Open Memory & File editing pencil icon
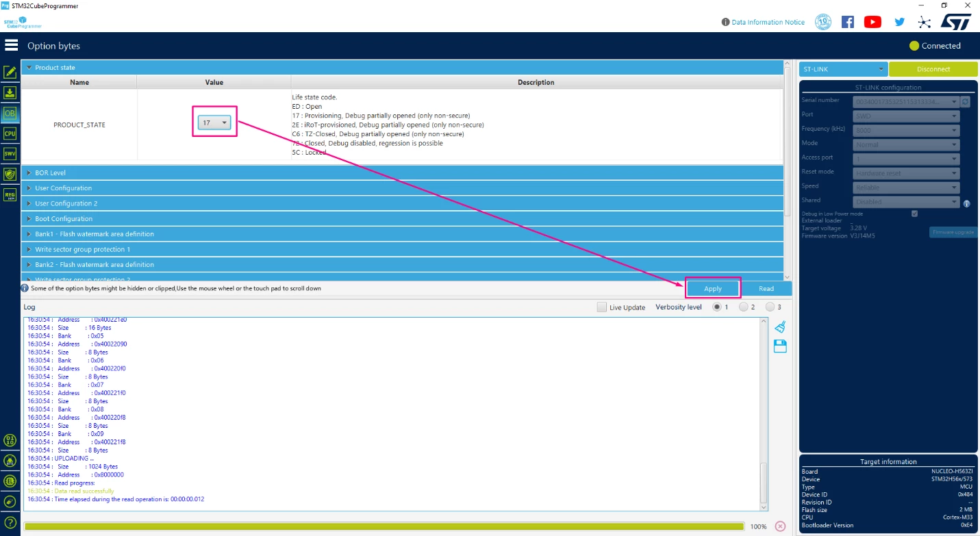This screenshot has width=980, height=536. [10, 73]
